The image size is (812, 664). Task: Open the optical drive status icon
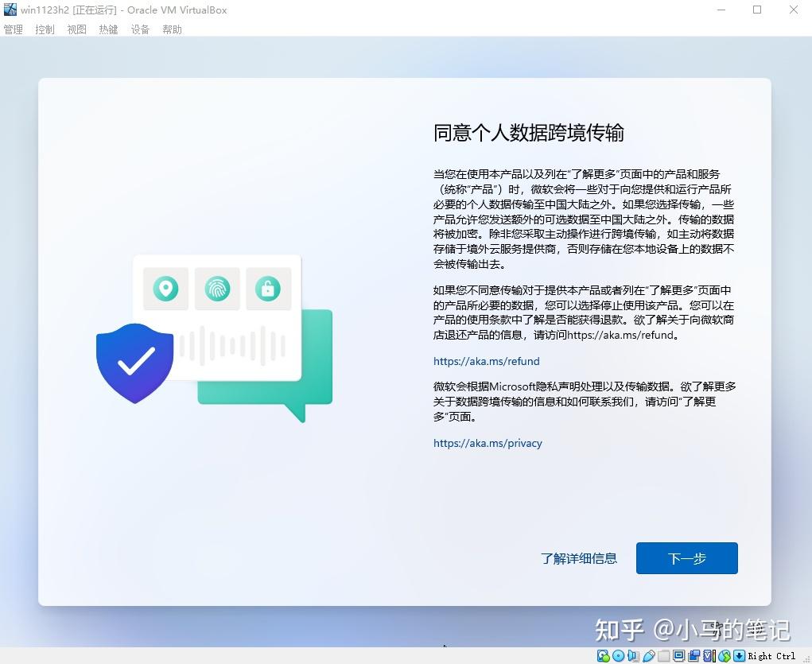(617, 655)
